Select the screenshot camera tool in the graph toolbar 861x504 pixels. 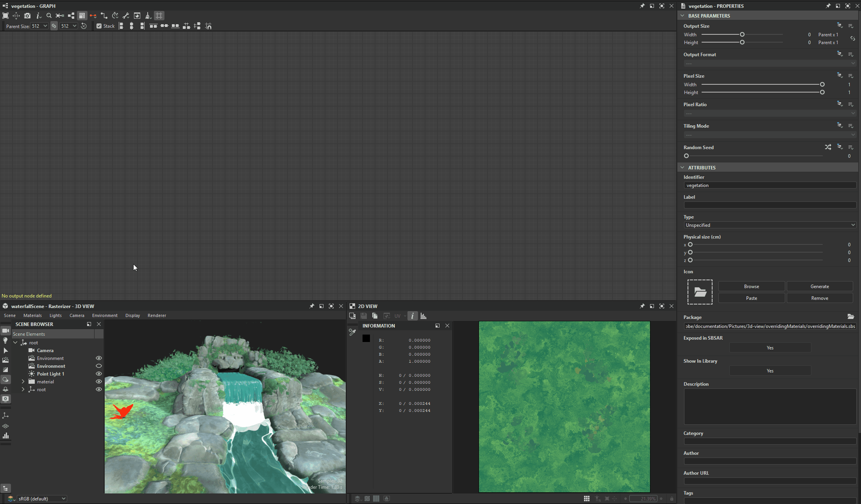coord(27,16)
